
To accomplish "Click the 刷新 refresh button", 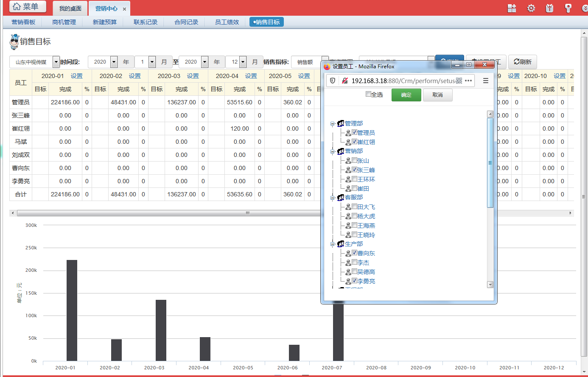I will 523,62.
